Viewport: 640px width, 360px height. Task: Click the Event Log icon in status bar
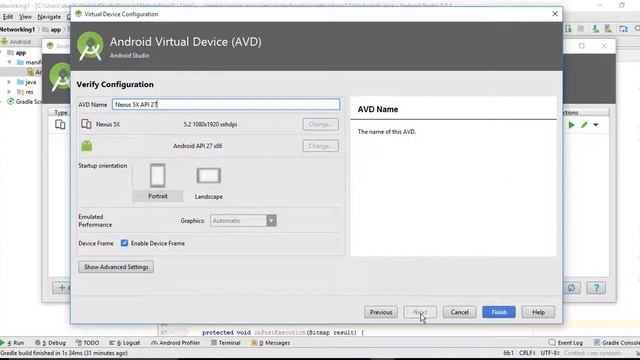(552, 342)
